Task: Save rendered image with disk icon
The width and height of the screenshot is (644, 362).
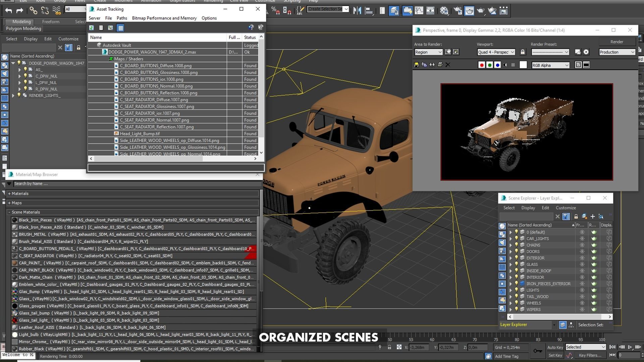Action: point(417,65)
